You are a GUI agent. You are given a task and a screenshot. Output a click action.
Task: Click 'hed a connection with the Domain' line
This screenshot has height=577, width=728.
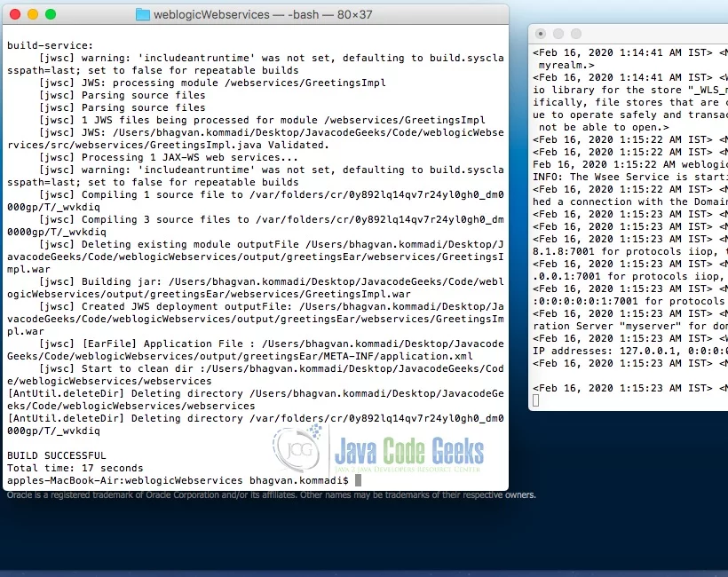coord(630,202)
